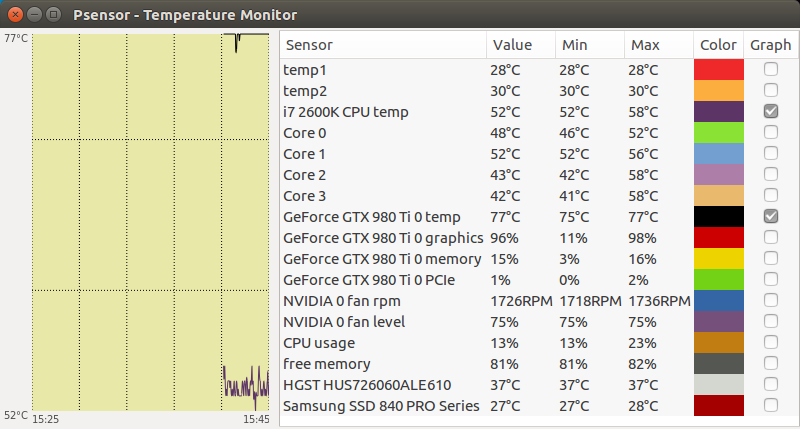The height and width of the screenshot is (429, 800).
Task: Click the red color swatch of temp1
Action: coord(718,69)
